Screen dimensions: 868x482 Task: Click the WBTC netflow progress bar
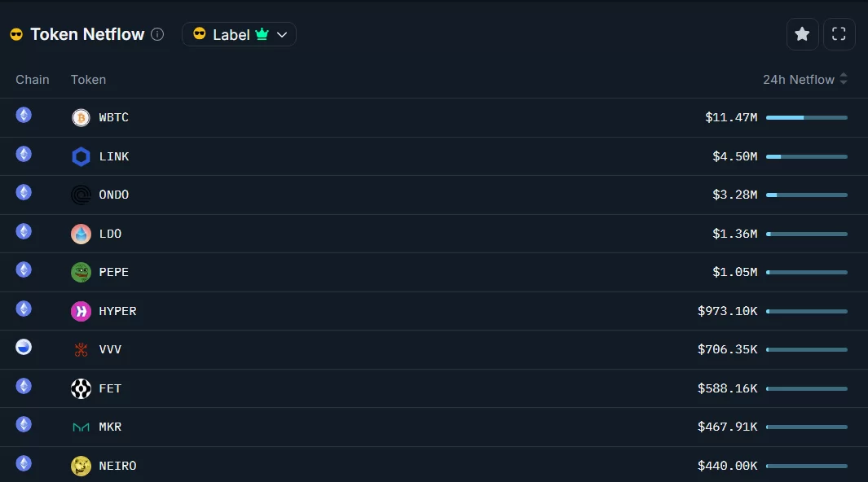point(806,118)
